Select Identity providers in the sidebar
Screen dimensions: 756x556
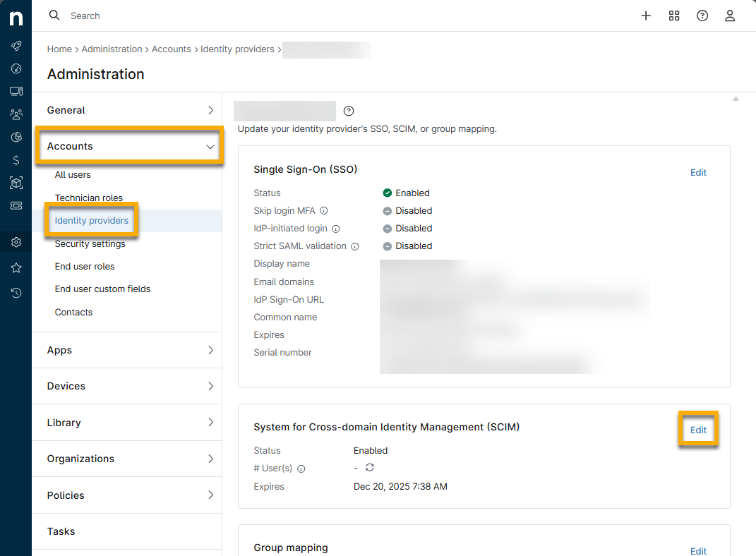[91, 220]
